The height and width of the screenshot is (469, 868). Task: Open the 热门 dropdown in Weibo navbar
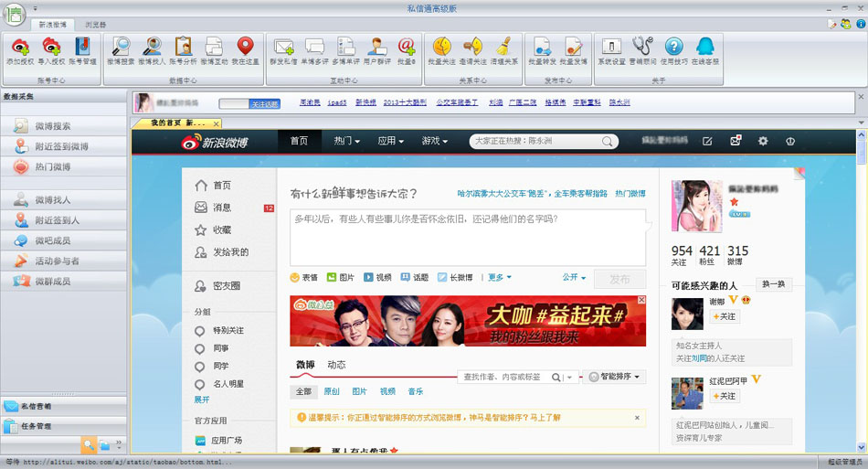[346, 141]
